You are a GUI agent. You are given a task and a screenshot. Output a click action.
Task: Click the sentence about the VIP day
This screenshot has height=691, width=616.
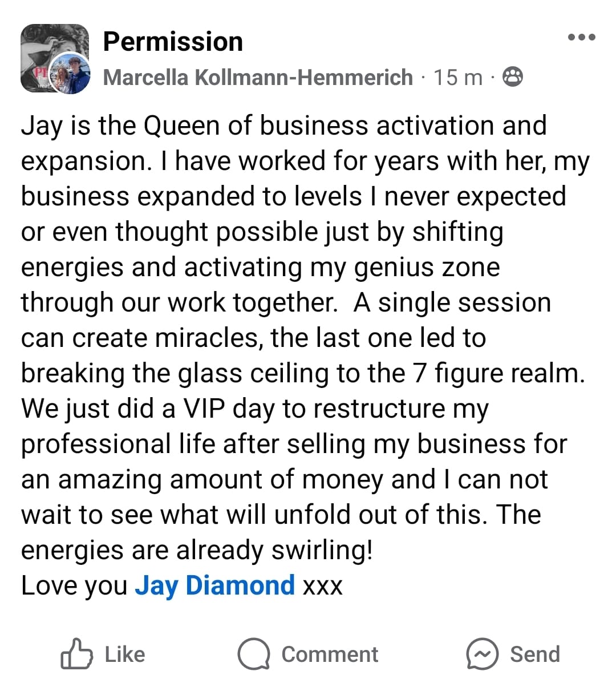(x=254, y=409)
